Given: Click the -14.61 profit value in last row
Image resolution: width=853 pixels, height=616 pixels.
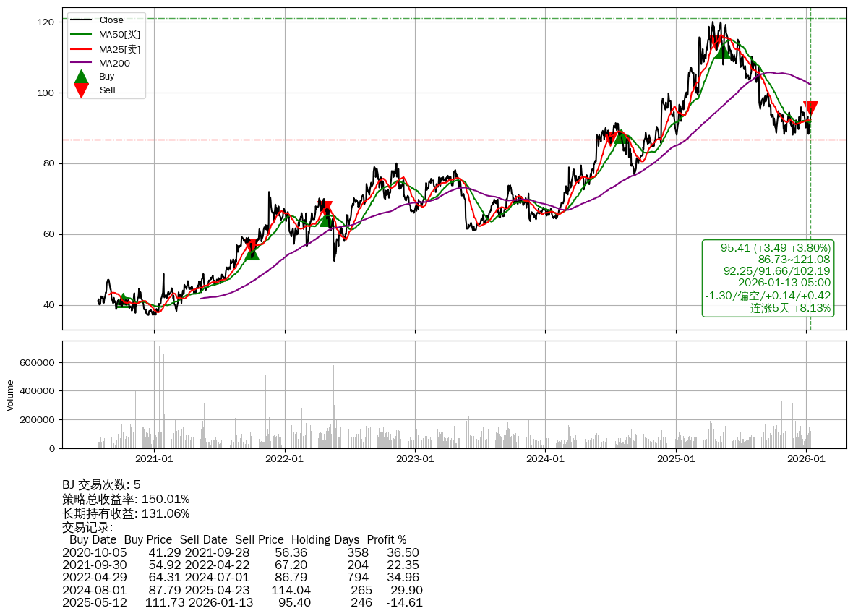Looking at the screenshot, I should tap(404, 602).
